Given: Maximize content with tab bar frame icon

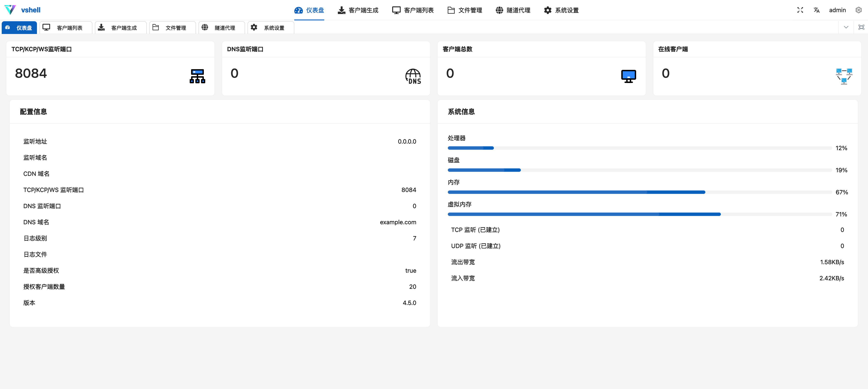Looking at the screenshot, I should [861, 27].
